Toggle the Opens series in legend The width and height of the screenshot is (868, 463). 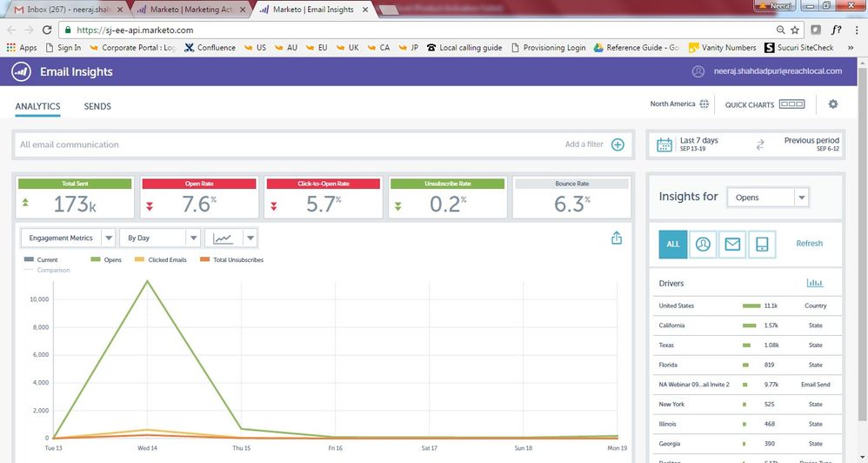(105, 259)
